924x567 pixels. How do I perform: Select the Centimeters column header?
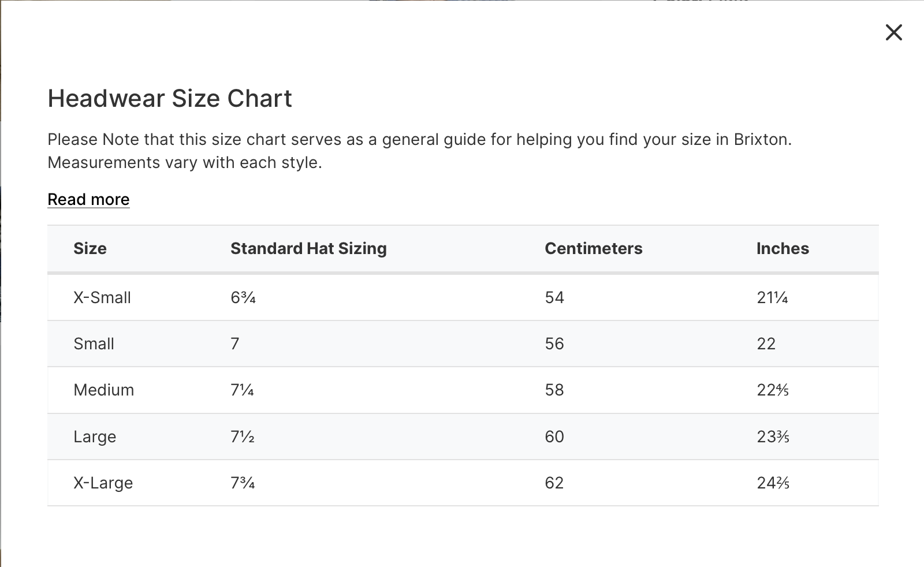pyautogui.click(x=593, y=248)
